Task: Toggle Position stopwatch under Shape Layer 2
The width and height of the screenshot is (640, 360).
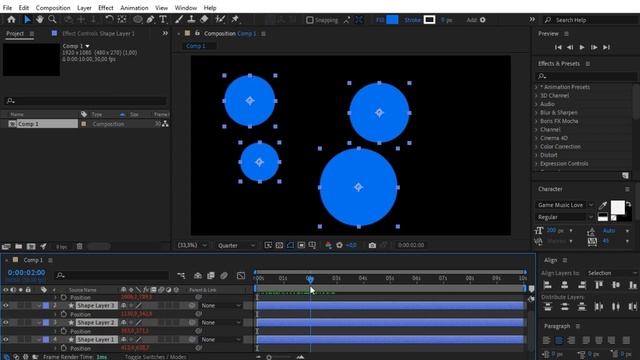Action: point(64,331)
